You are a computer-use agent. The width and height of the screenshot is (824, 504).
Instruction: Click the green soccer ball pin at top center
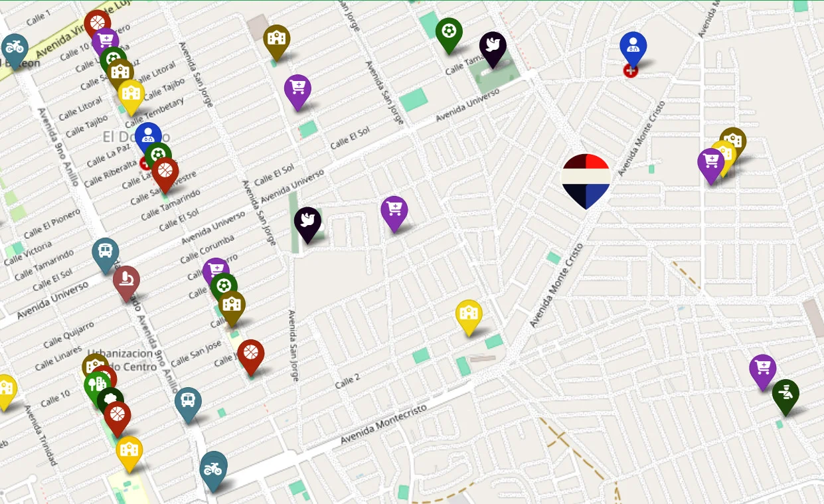(x=449, y=35)
